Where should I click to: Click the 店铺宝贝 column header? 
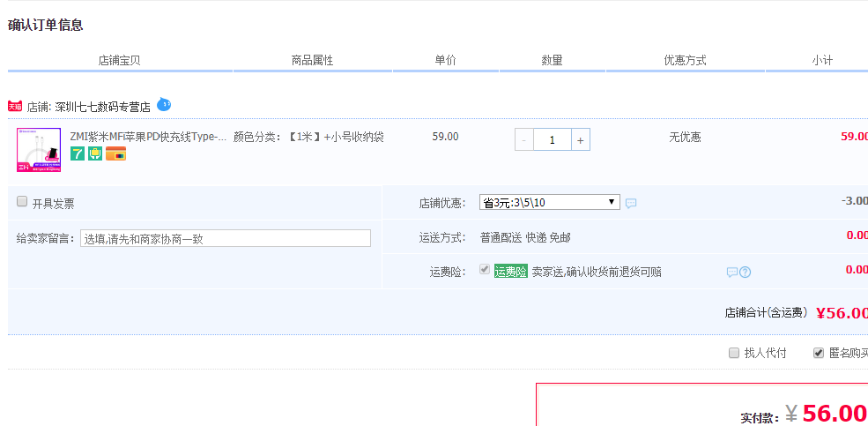point(120,60)
